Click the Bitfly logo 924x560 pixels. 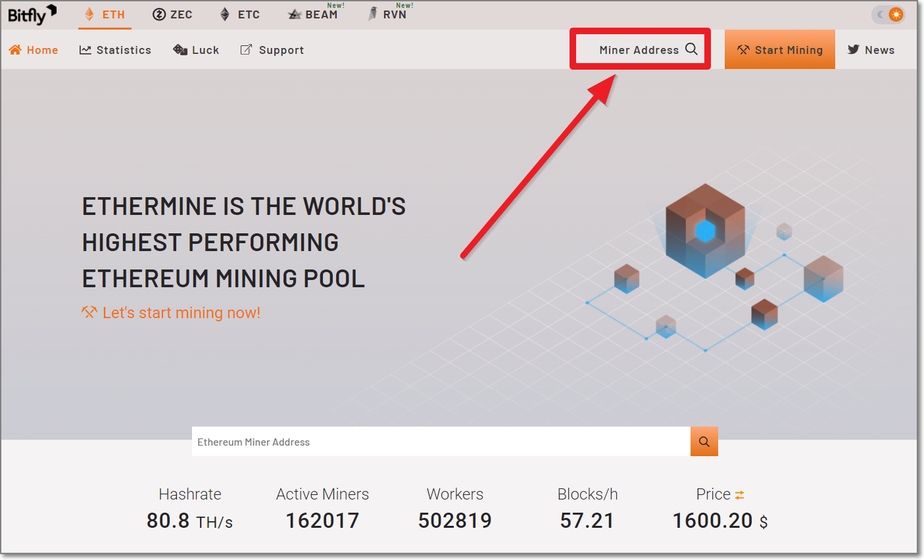point(32,14)
